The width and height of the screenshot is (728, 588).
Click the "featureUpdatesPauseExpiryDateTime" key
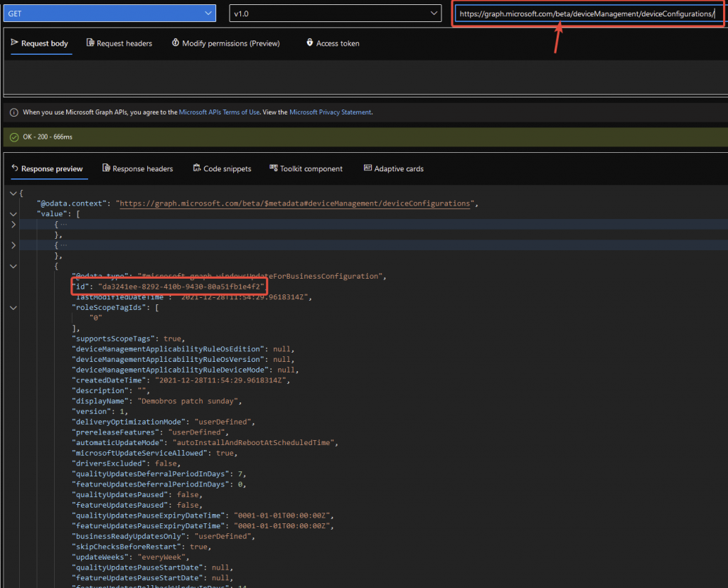pyautogui.click(x=149, y=526)
